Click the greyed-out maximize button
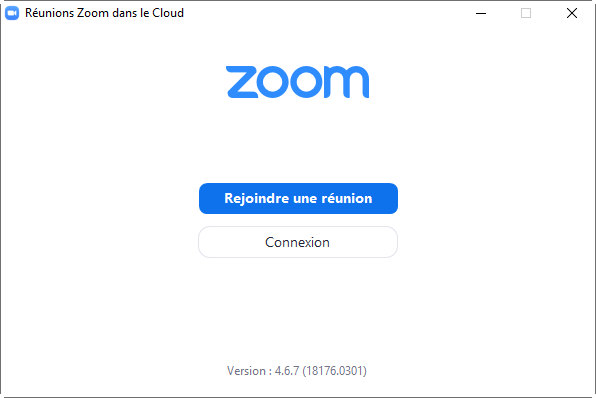 (x=526, y=13)
